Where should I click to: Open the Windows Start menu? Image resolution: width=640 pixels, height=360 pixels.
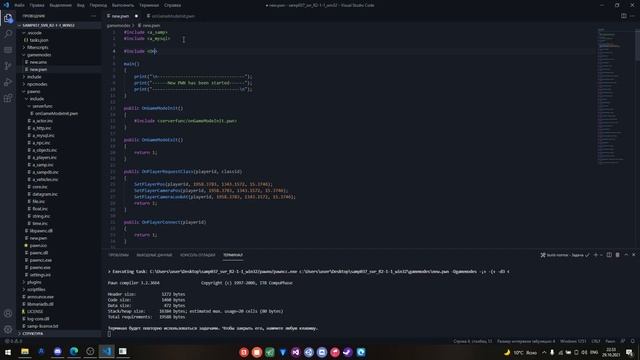[x=8, y=352]
